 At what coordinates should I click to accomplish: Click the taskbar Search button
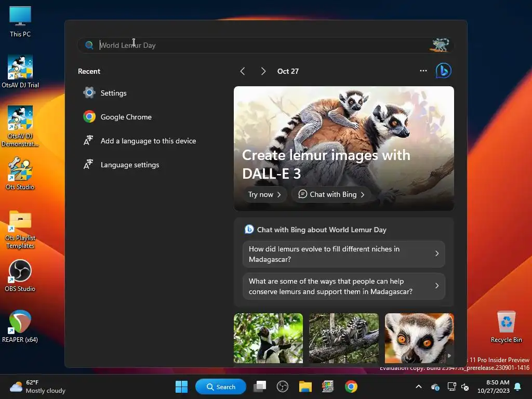[221, 387]
